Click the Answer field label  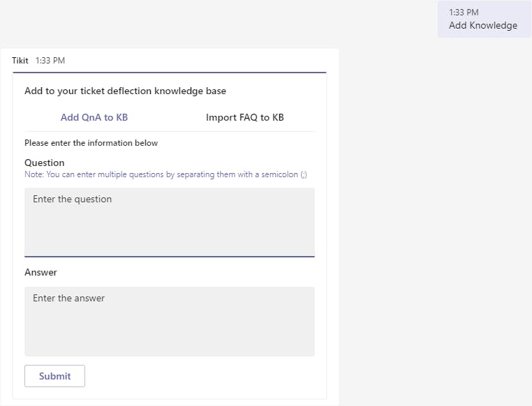[40, 272]
